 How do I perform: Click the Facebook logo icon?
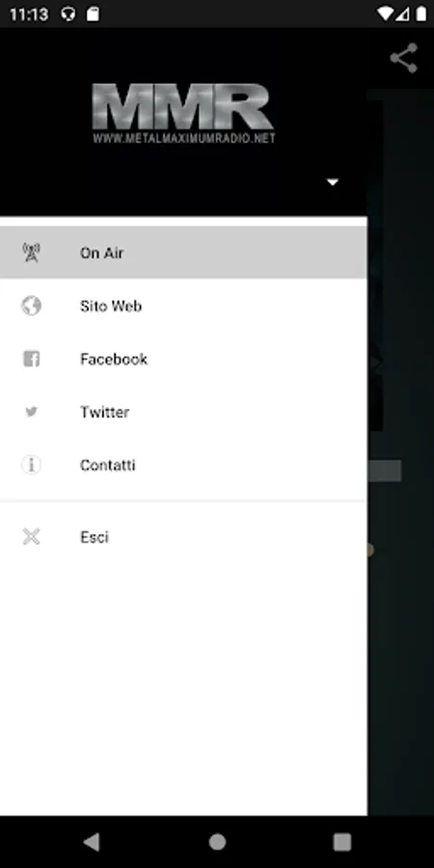(x=31, y=359)
